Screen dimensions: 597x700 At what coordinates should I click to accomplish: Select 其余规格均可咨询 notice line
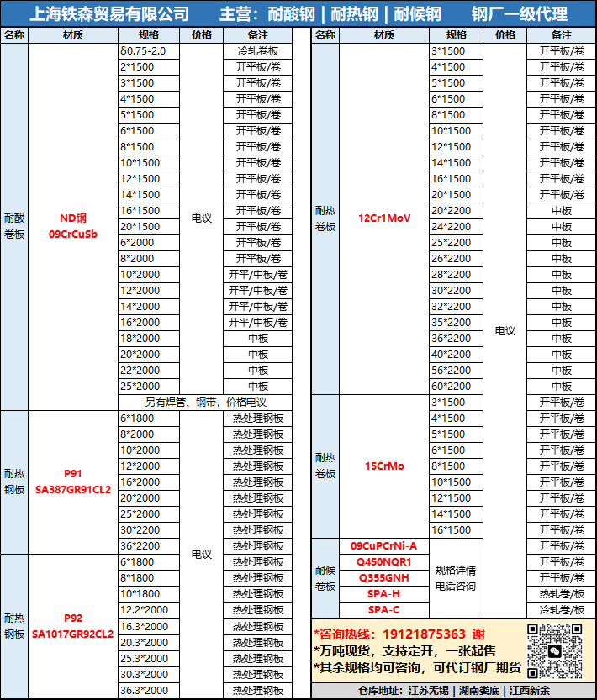(x=417, y=668)
